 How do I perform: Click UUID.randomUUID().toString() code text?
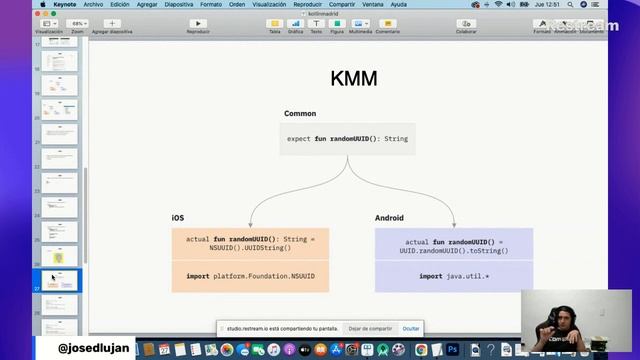tap(454, 251)
